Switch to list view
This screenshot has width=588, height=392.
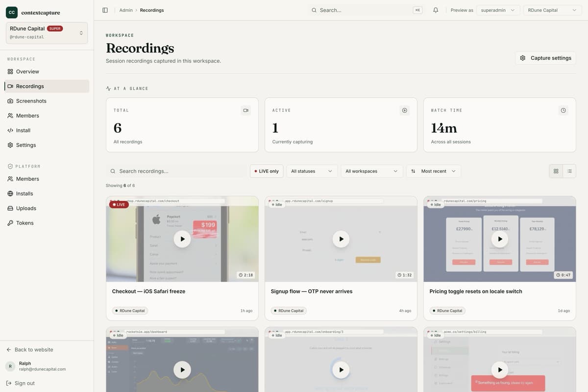click(569, 171)
